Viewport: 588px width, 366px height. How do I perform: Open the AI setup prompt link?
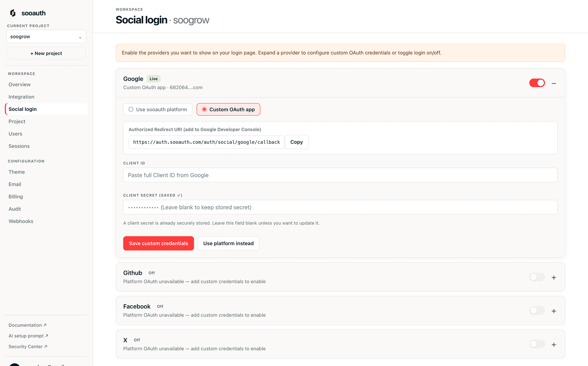(x=28, y=336)
